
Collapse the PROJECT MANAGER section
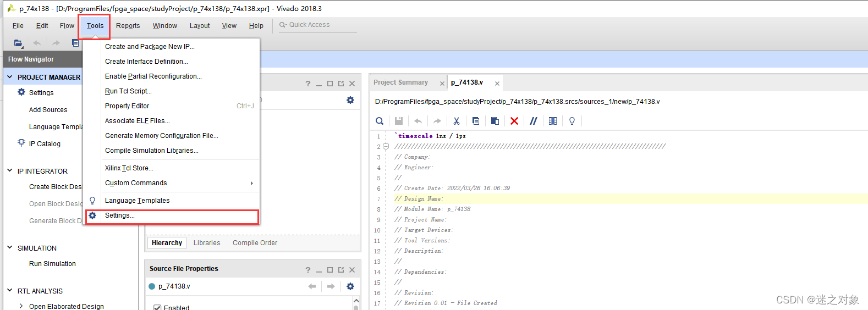9,77
